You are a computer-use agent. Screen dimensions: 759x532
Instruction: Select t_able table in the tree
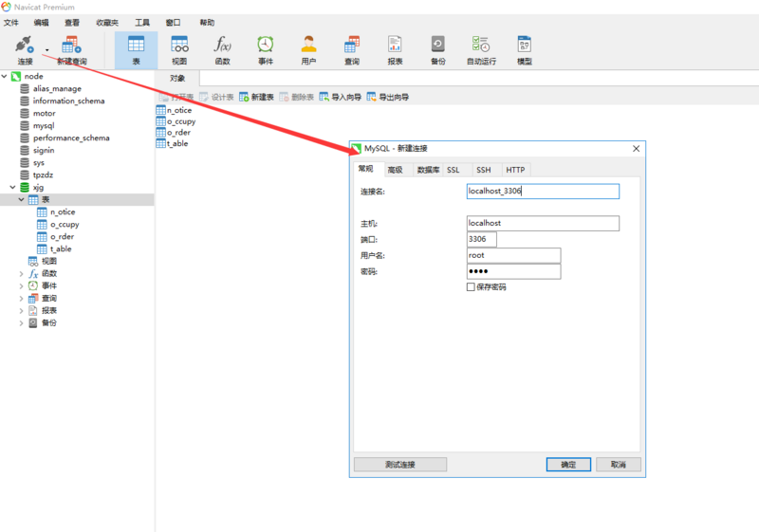[x=60, y=248]
